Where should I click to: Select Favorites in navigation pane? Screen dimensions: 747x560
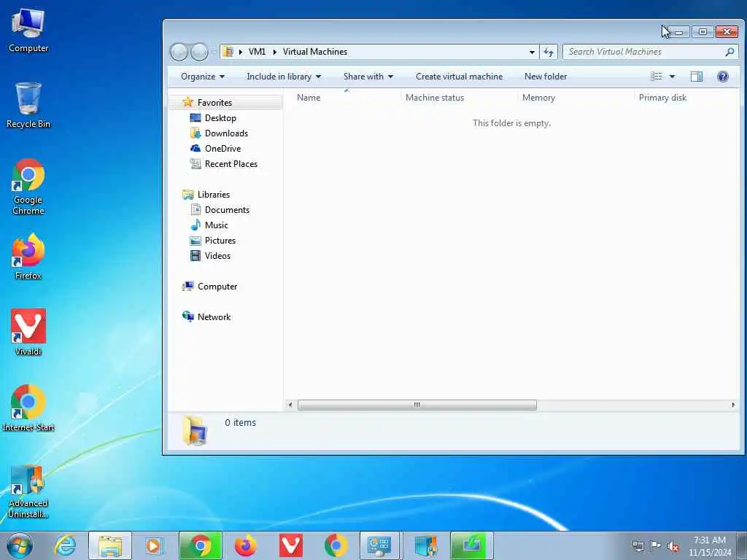click(214, 103)
